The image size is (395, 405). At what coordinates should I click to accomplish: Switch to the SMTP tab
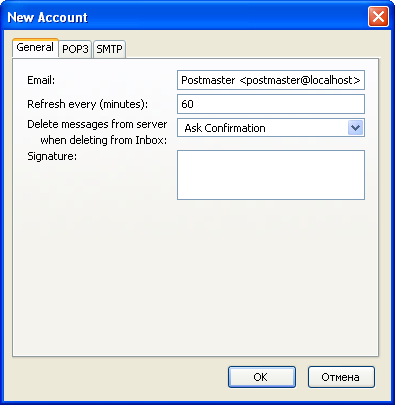[109, 49]
